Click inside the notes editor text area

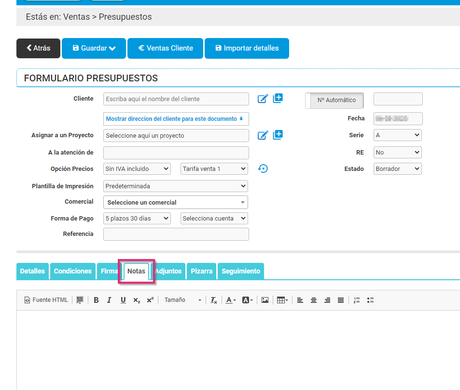coord(238,350)
